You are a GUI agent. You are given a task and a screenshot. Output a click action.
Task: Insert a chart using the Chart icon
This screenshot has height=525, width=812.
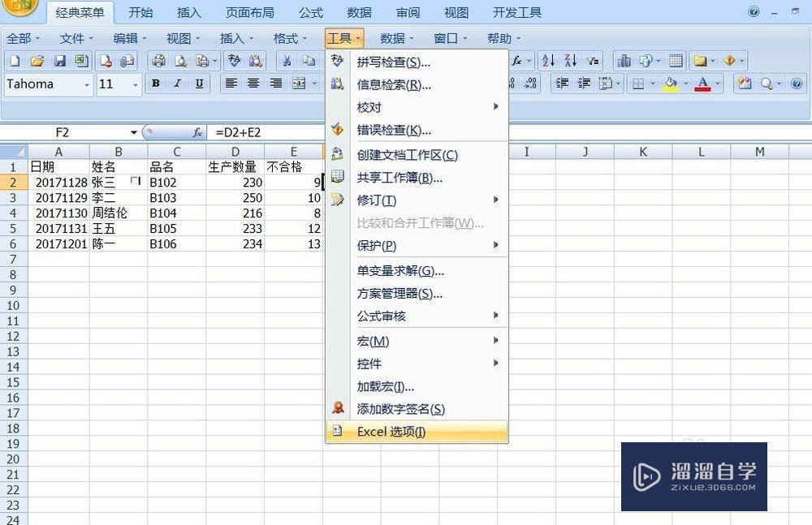625,61
